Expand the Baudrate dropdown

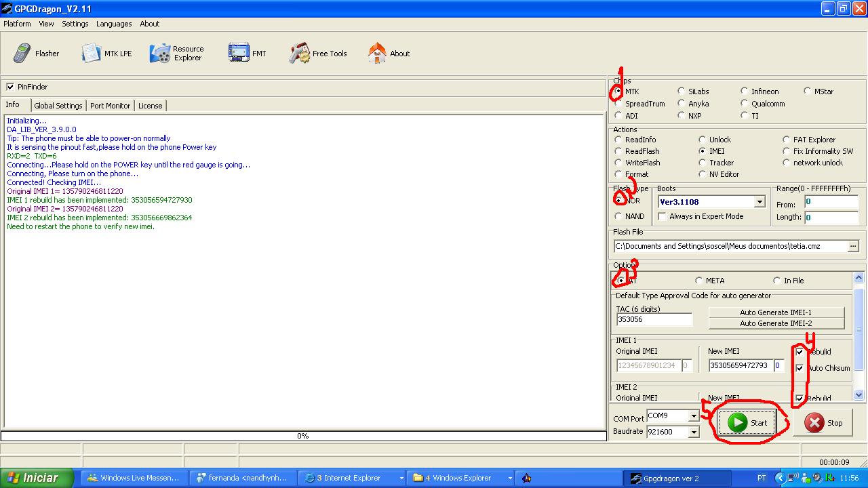coord(694,431)
